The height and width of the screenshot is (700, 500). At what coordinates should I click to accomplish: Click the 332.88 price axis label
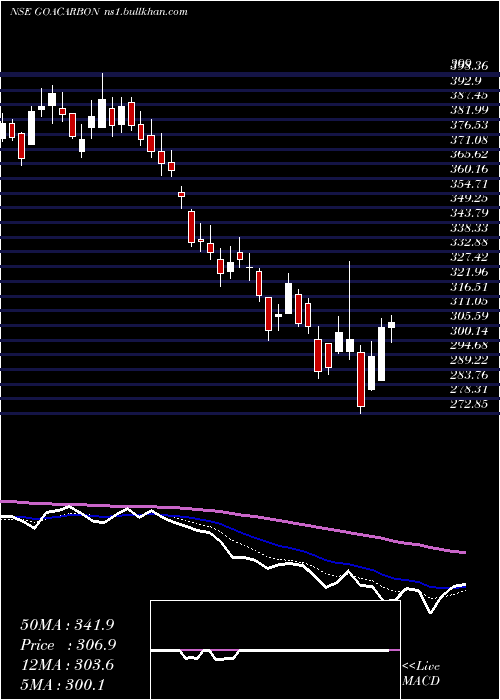468,243
